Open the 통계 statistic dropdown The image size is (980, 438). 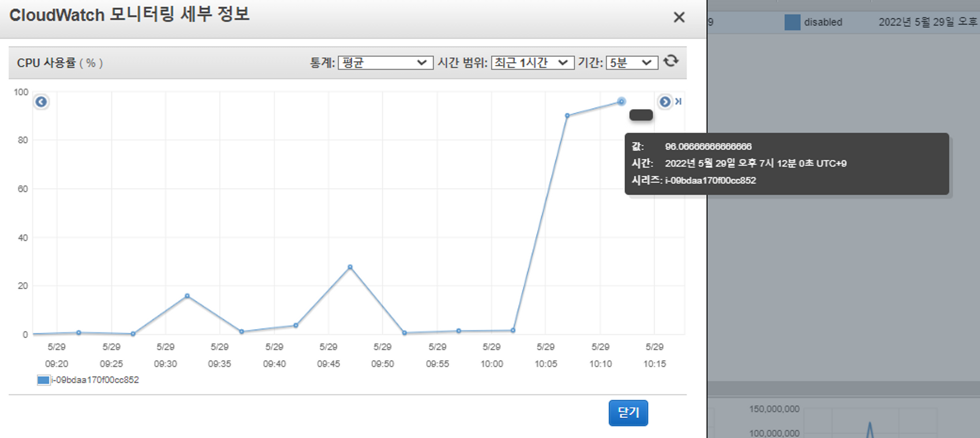click(x=386, y=63)
